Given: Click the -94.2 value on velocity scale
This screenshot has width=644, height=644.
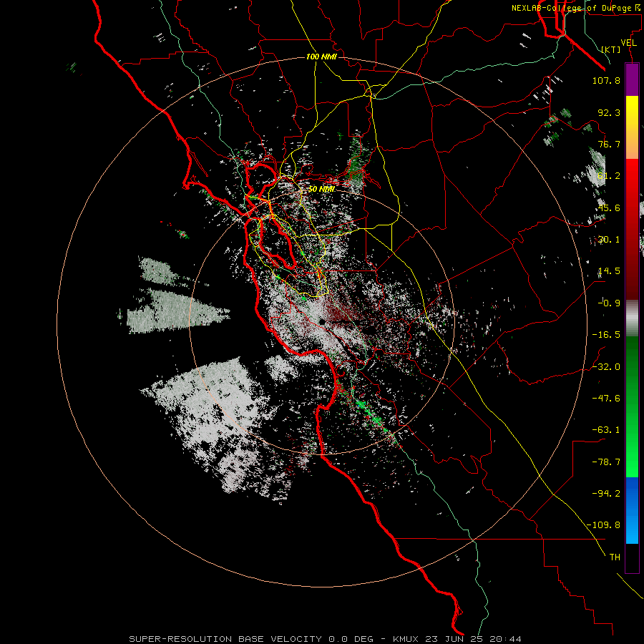Looking at the screenshot, I should (x=606, y=494).
